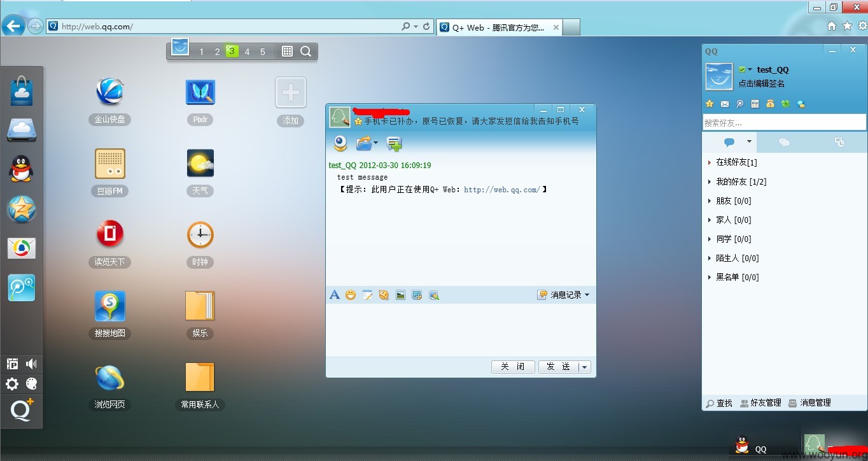Open 消息管理 message management
Screen dimensions: 868x461
click(x=810, y=403)
